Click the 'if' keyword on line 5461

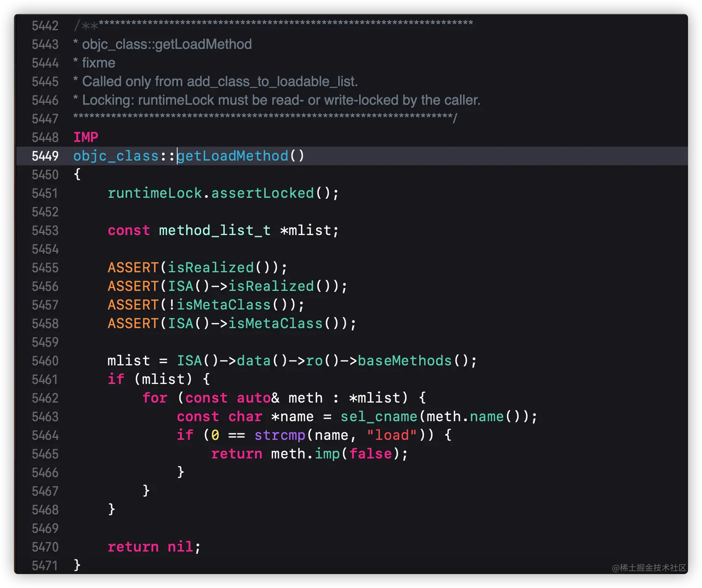(116, 379)
